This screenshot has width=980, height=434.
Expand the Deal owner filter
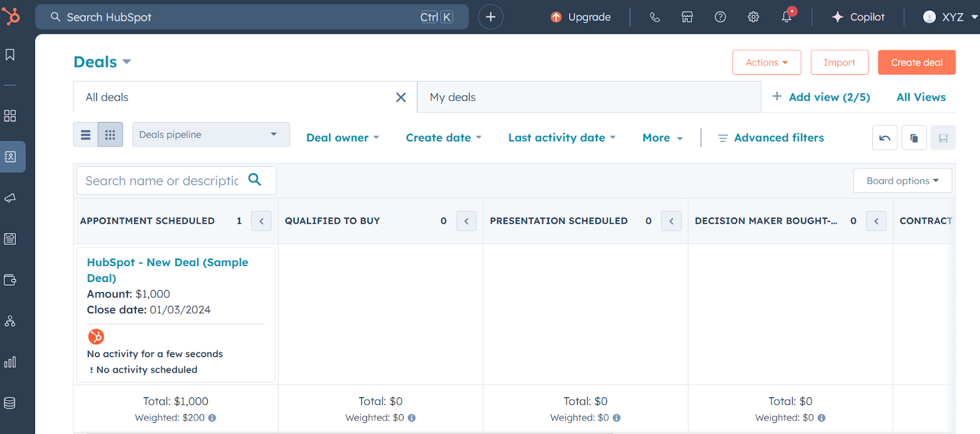343,138
